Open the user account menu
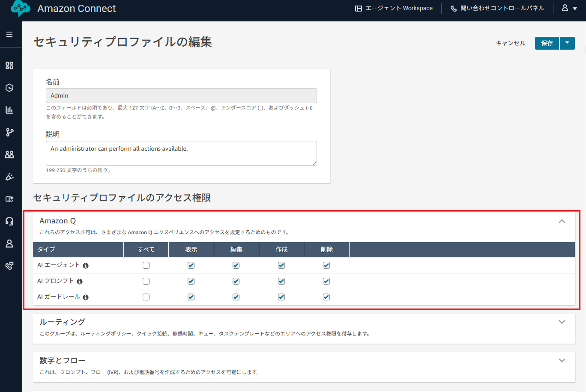 pos(569,8)
